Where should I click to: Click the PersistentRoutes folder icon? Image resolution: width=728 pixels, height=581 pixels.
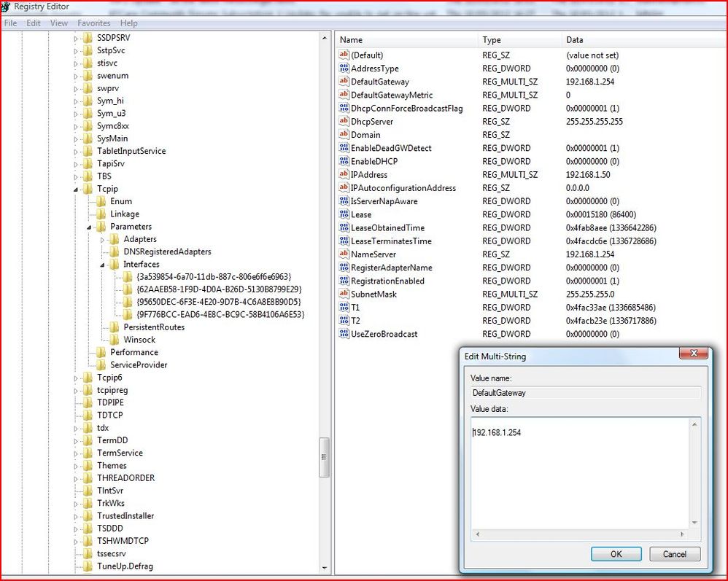tap(114, 327)
